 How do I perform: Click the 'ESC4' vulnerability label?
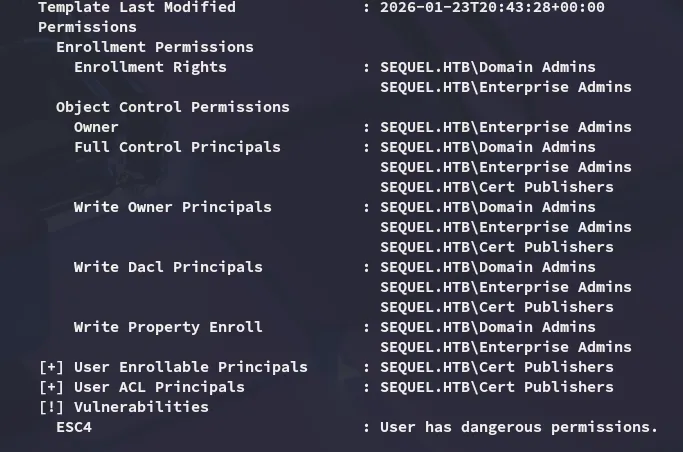click(74, 427)
